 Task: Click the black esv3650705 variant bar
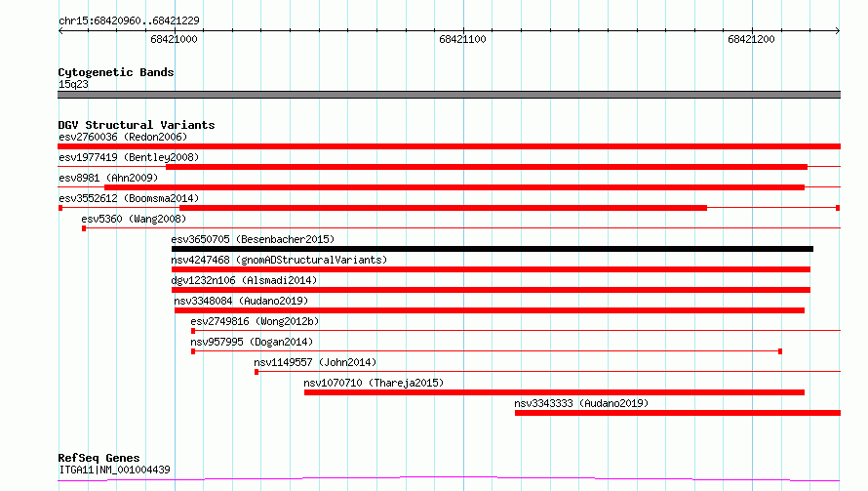[x=493, y=249]
